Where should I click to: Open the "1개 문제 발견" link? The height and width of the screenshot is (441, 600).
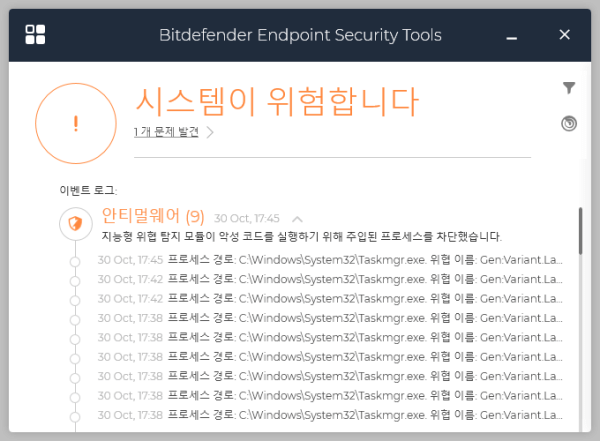click(x=166, y=131)
